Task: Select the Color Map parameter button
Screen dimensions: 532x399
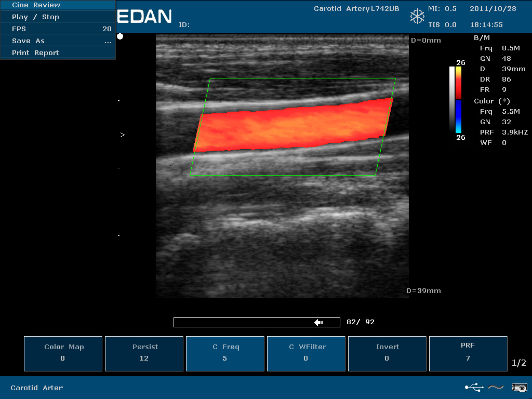Action: click(x=63, y=353)
